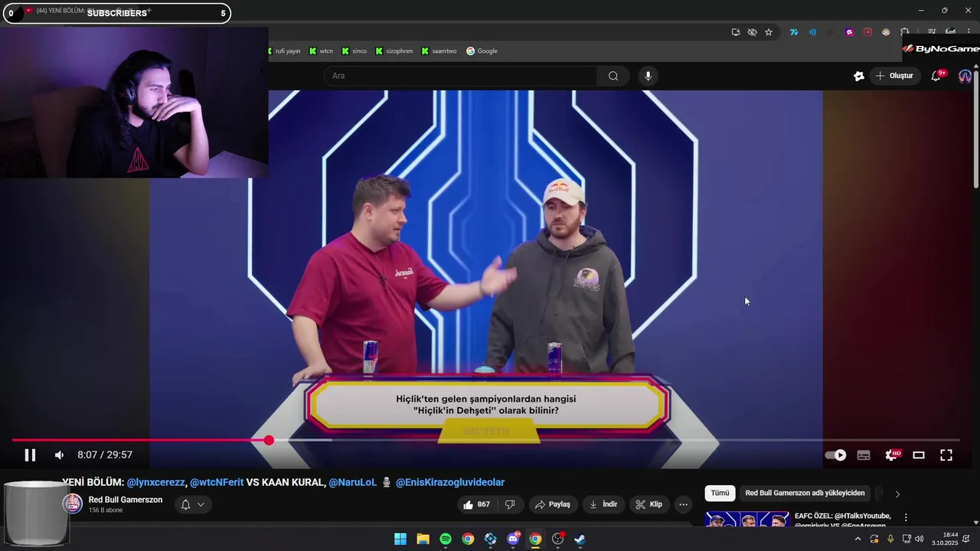Enter fullscreen mode in video player
Image resolution: width=980 pixels, height=551 pixels.
click(x=946, y=455)
